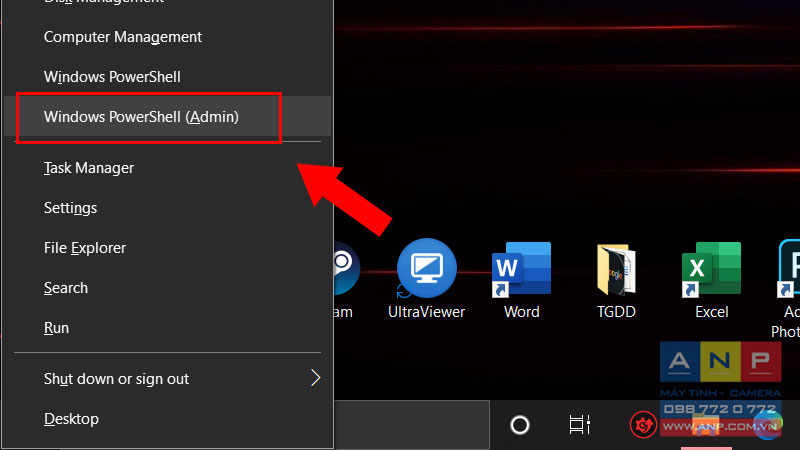Viewport: 800px width, 450px height.
Task: Expand the Shut down or sign out submenu
Action: tap(167, 379)
